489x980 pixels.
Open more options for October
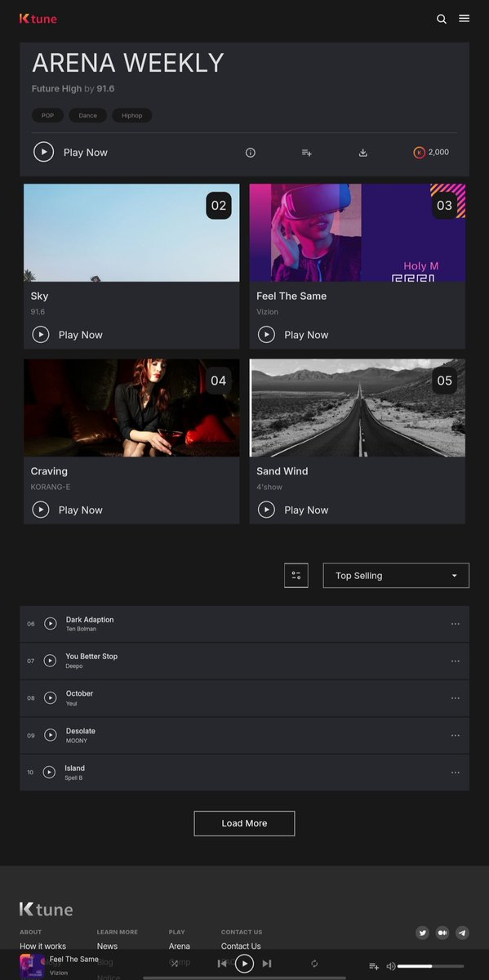pos(456,698)
